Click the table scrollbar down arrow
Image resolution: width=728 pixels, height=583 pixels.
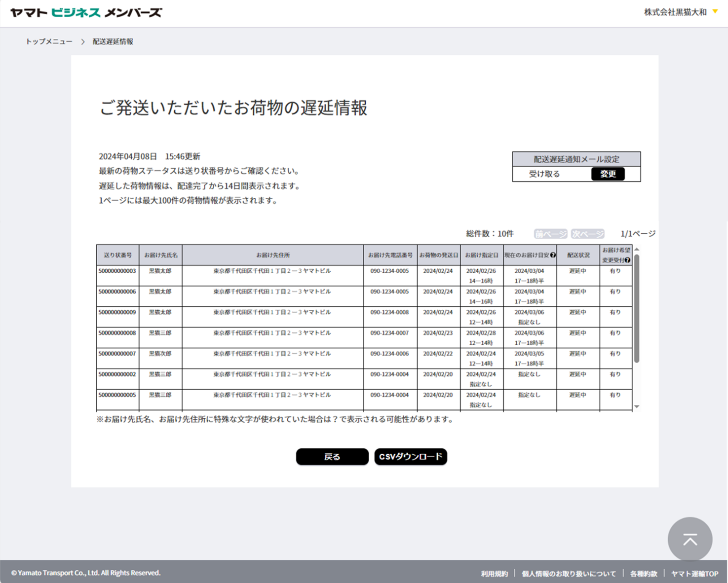pos(637,406)
